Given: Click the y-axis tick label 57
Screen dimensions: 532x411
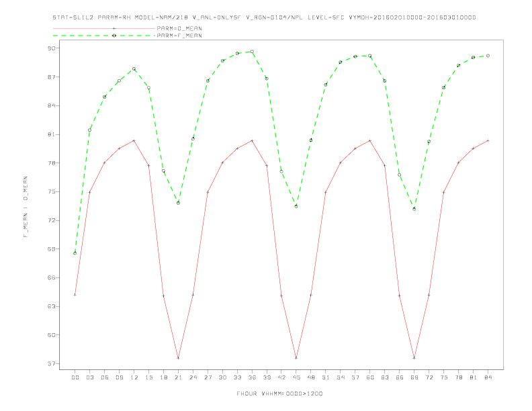Looking at the screenshot, I should click(x=52, y=363).
